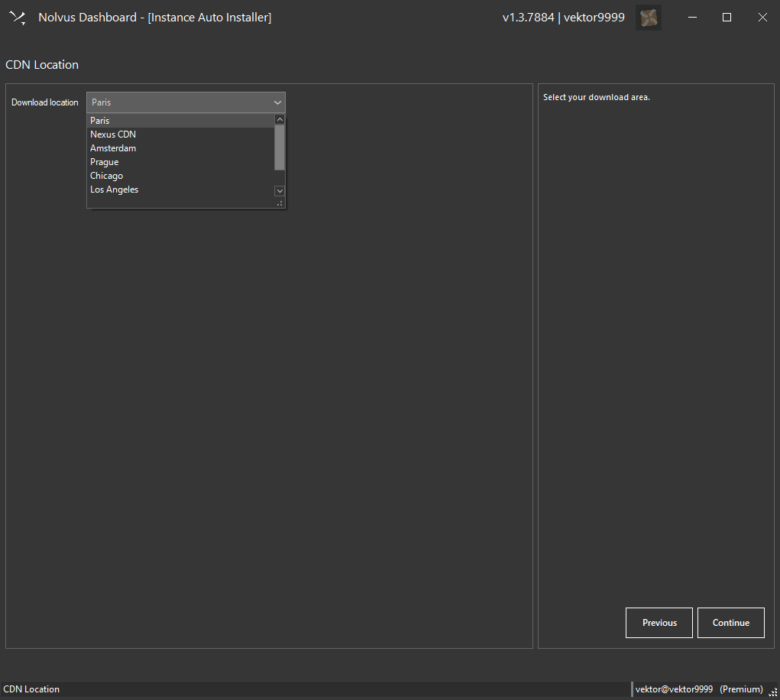The width and height of the screenshot is (780, 700).
Task: Select Paris from the location list
Action: (181, 121)
